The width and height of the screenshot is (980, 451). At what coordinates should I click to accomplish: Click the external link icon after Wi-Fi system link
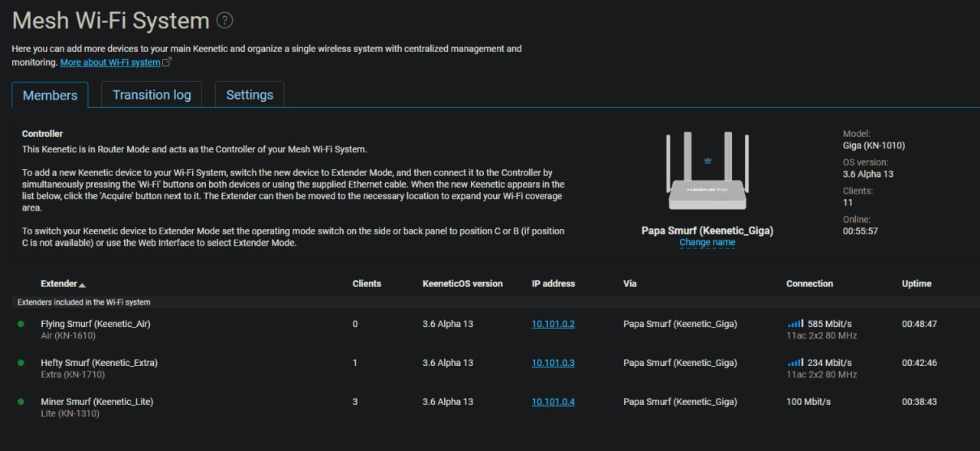[168, 62]
